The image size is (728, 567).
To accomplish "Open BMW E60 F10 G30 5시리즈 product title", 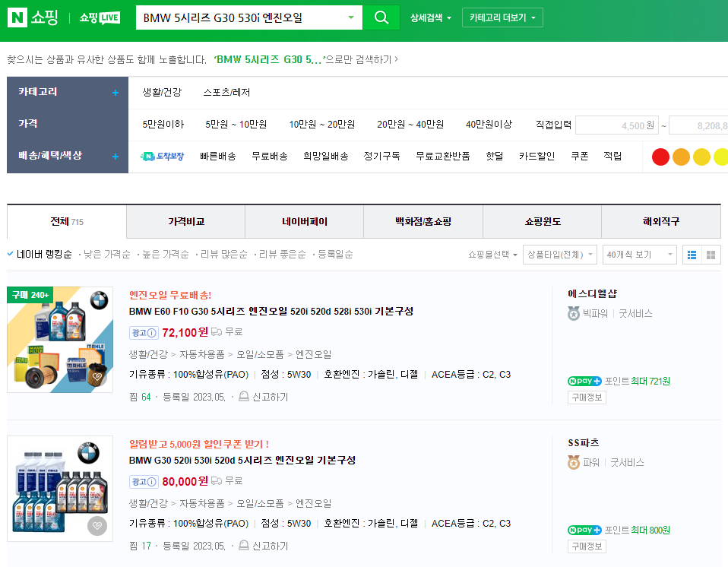I will tap(271, 311).
